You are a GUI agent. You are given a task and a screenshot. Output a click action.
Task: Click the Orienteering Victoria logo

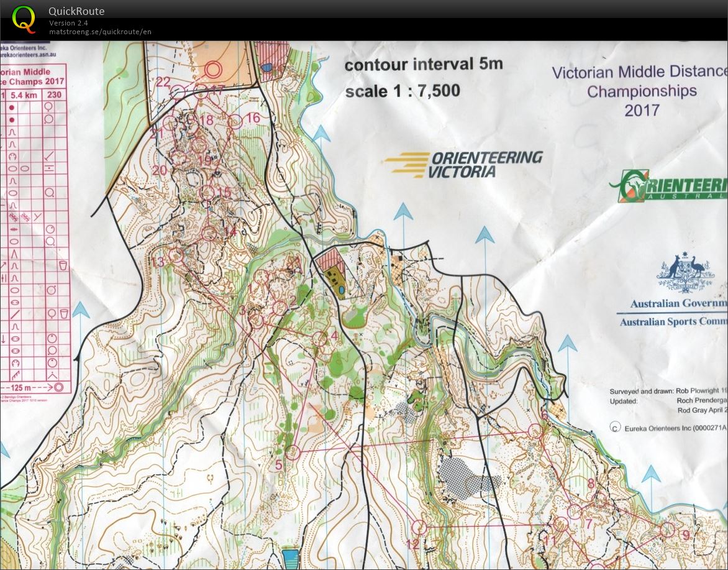463,165
